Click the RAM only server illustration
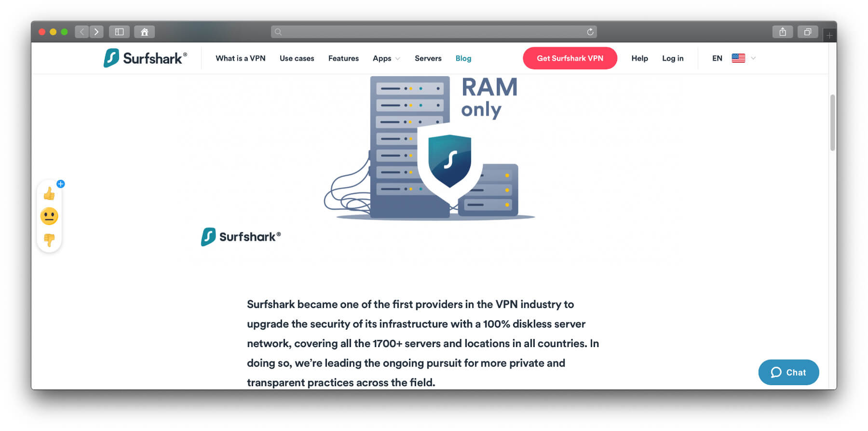This screenshot has width=868, height=431. 429,148
